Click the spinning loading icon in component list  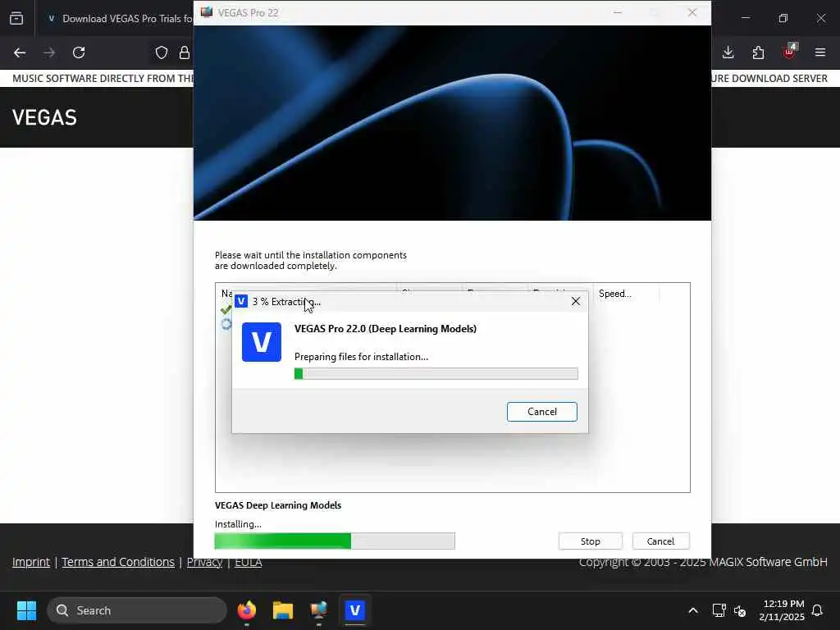point(226,324)
